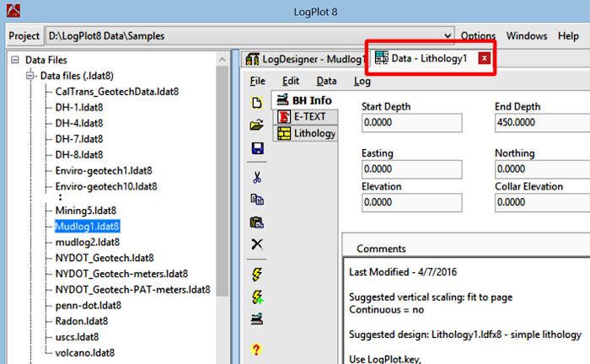The height and width of the screenshot is (364, 590).
Task: Click the yellow question mark help icon
Action: (257, 349)
